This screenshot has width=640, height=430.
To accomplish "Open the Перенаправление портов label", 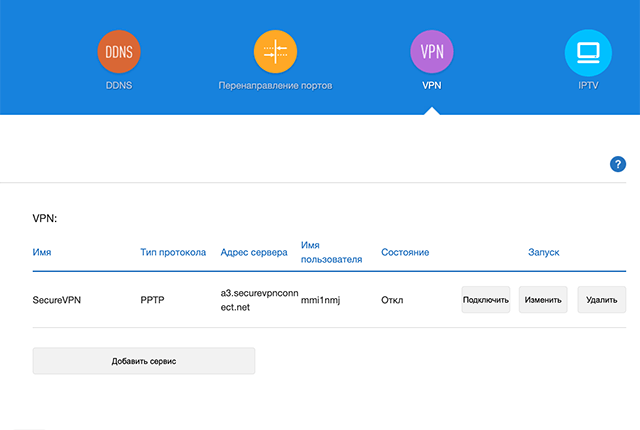I will pos(275,86).
